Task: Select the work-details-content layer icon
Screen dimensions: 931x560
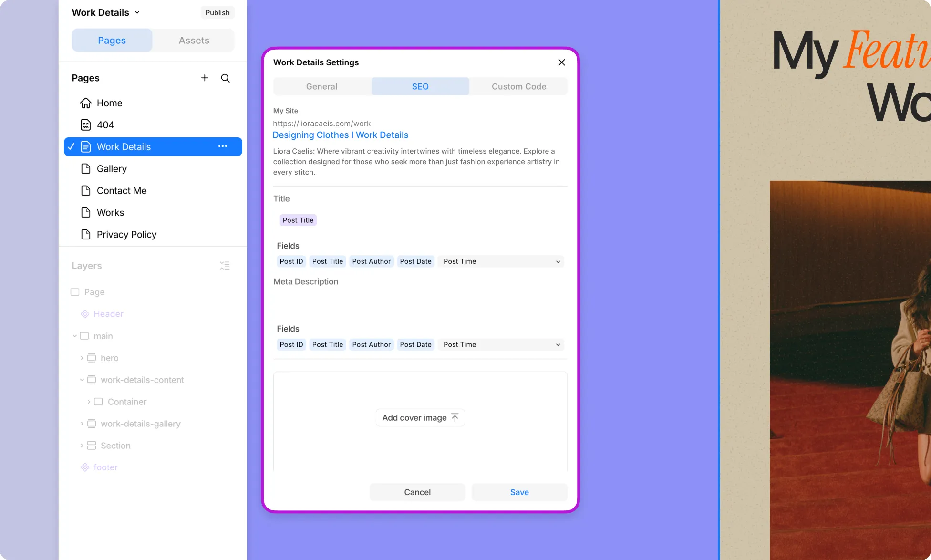Action: click(x=92, y=380)
